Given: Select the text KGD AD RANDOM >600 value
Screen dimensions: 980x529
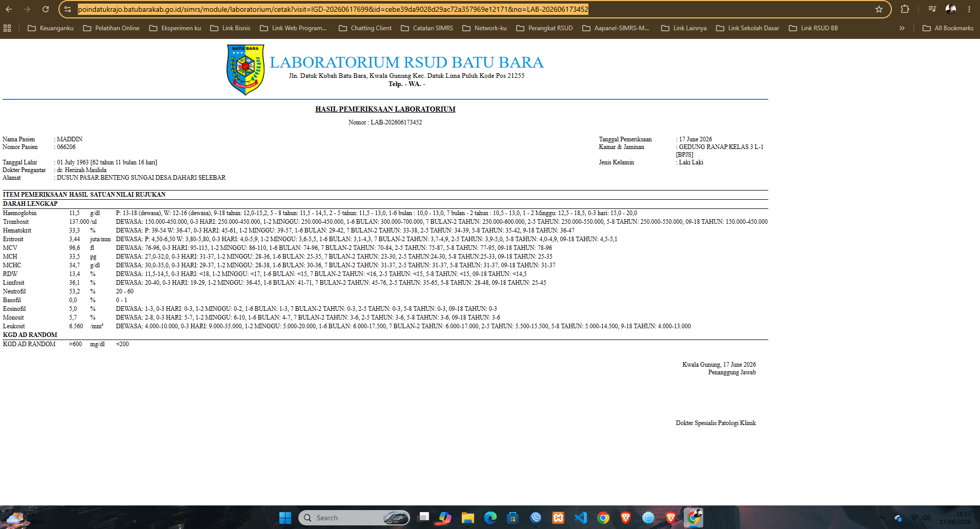Looking at the screenshot, I should [75, 344].
